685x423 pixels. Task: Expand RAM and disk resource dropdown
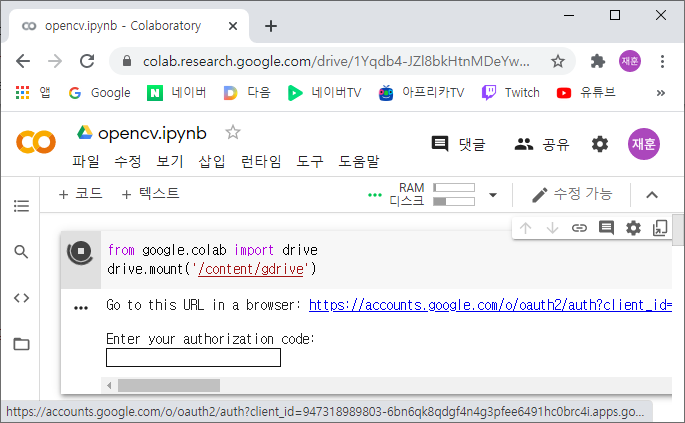pyautogui.click(x=493, y=195)
